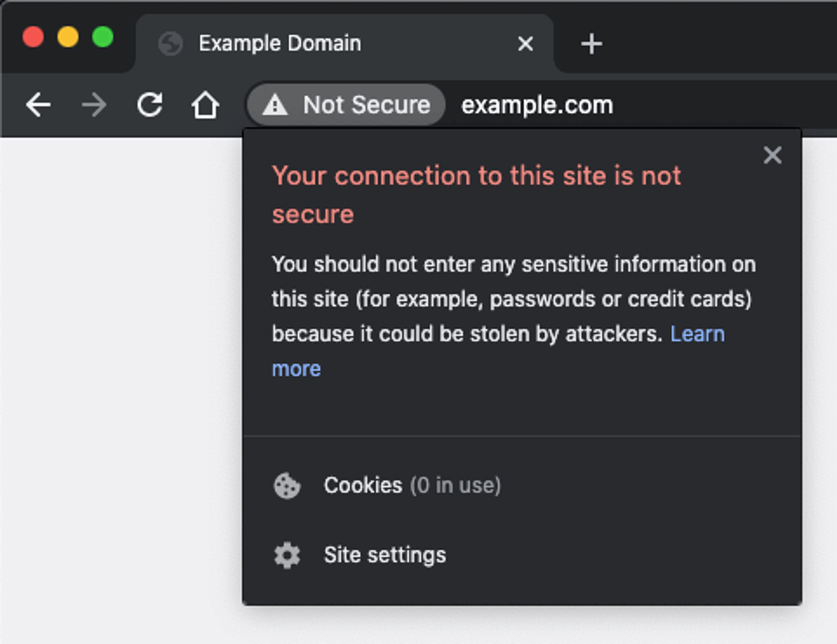Dismiss the security popup with its X
The image size is (837, 644).
[x=772, y=155]
